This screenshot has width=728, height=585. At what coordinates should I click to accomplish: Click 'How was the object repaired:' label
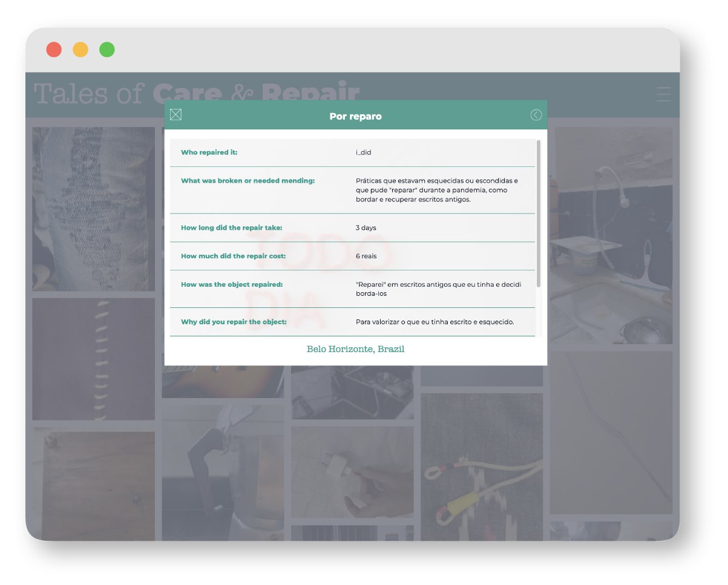coord(232,284)
